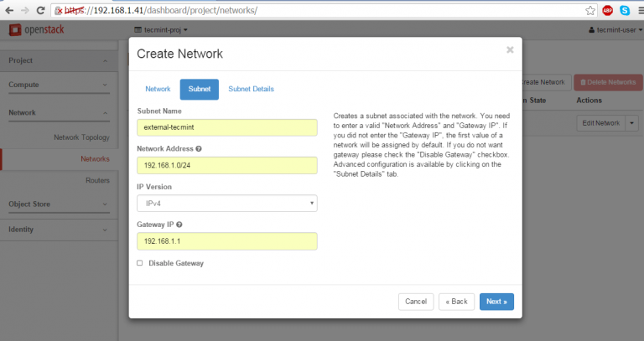This screenshot has height=341, width=644.
Task: Open the tecmint-proj project dropdown
Action: (161, 30)
